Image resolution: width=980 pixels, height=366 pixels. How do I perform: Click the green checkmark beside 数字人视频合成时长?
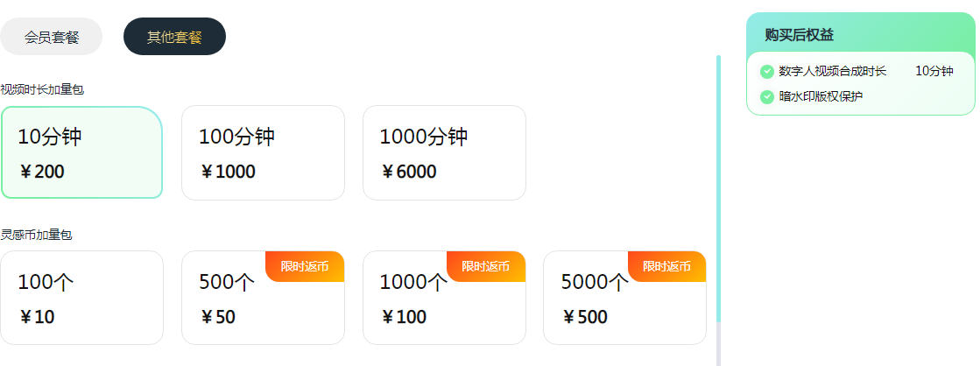click(767, 72)
